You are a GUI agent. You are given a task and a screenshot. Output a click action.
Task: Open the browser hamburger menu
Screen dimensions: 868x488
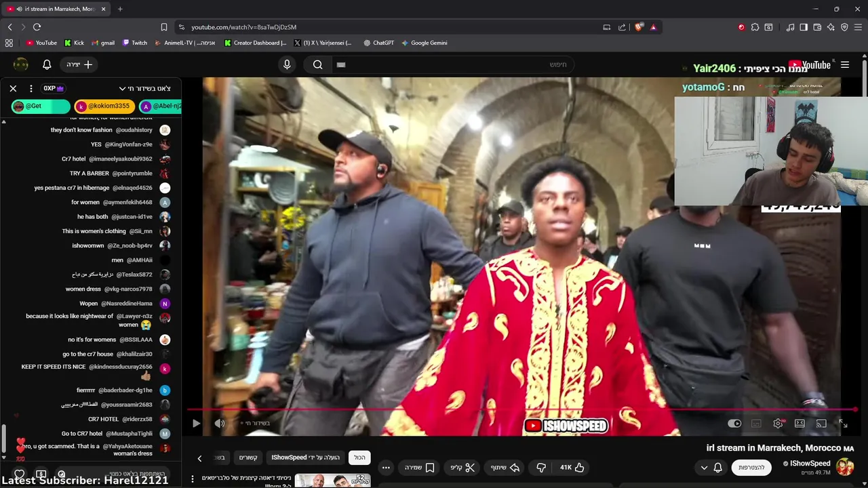[x=858, y=27]
